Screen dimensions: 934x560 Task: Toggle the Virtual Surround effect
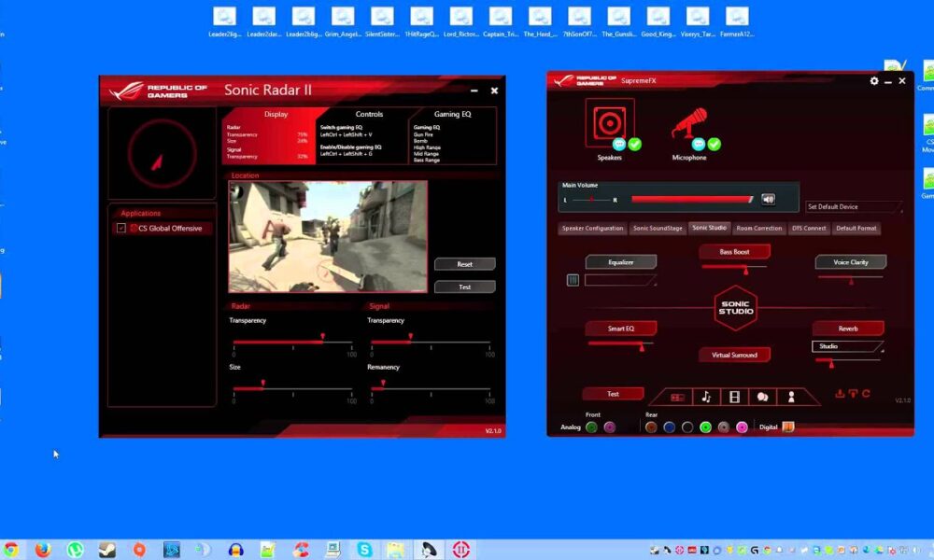click(734, 355)
